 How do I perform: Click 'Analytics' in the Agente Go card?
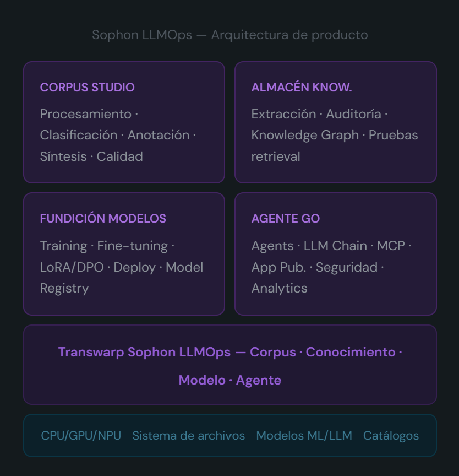(279, 288)
